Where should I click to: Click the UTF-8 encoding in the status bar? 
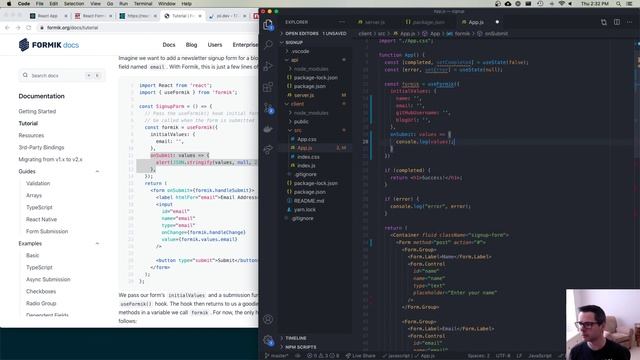pyautogui.click(x=503, y=356)
